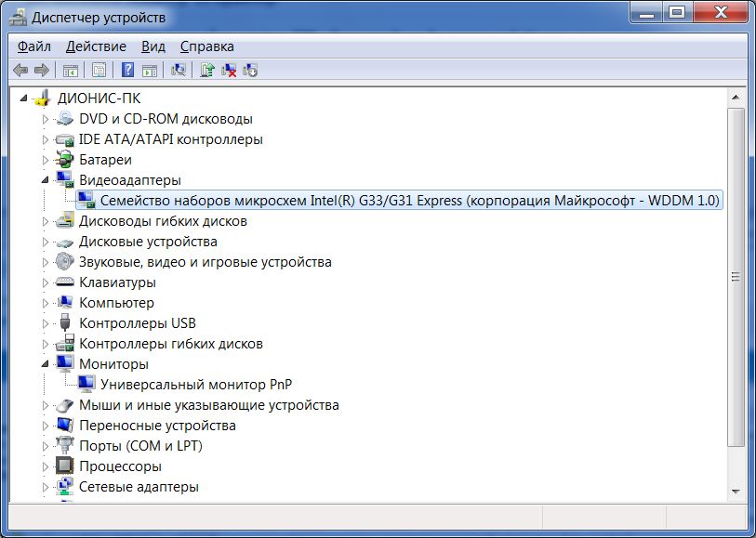
Task: Click the IDE ATA/ATAPI controller icon
Action: pos(64,139)
